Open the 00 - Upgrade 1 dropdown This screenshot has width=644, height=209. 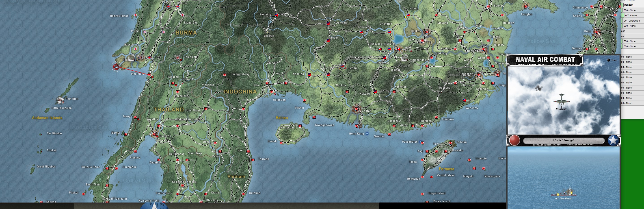click(x=633, y=21)
